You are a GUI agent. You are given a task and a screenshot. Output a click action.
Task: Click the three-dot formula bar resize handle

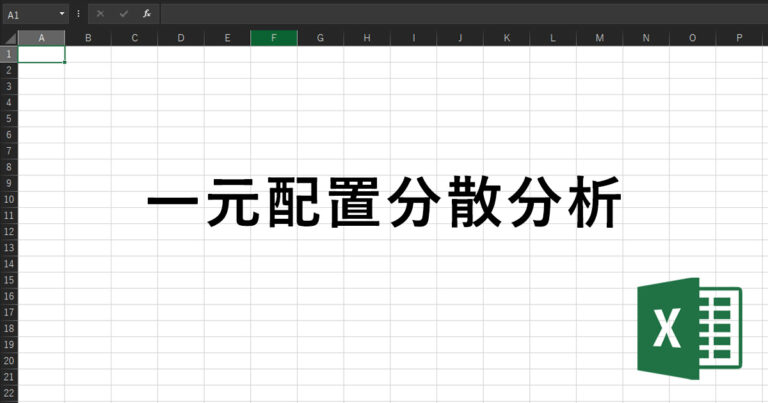[x=78, y=14]
